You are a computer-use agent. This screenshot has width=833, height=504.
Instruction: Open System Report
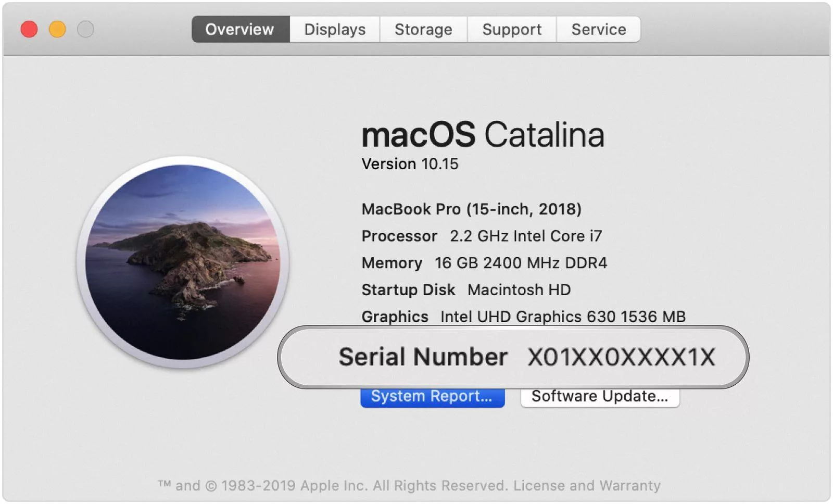point(432,396)
